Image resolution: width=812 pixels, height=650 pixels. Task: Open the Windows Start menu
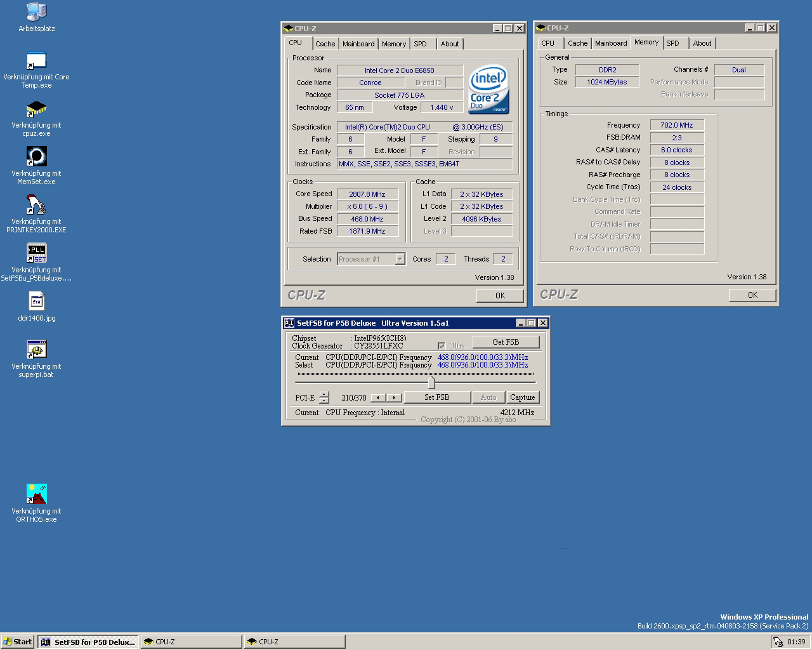pyautogui.click(x=18, y=642)
